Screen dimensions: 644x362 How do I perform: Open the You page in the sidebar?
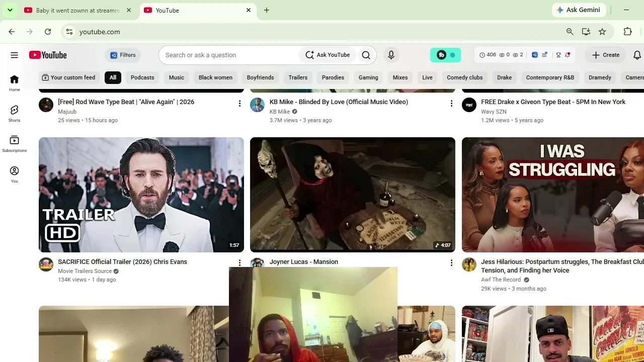click(14, 174)
